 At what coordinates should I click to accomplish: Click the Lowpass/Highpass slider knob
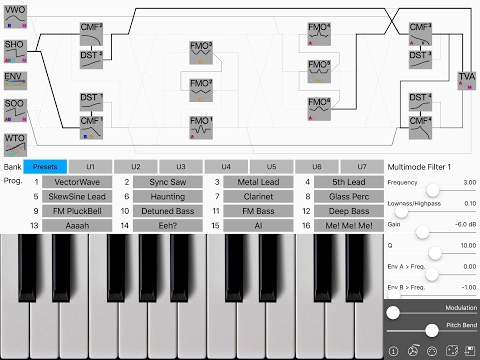click(401, 211)
